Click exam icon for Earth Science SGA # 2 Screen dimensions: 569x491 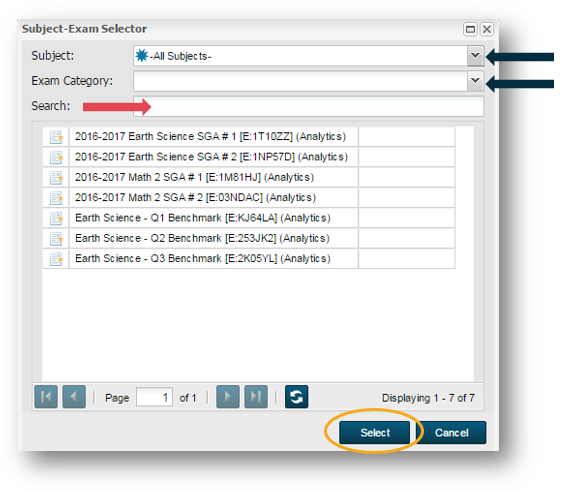[56, 157]
